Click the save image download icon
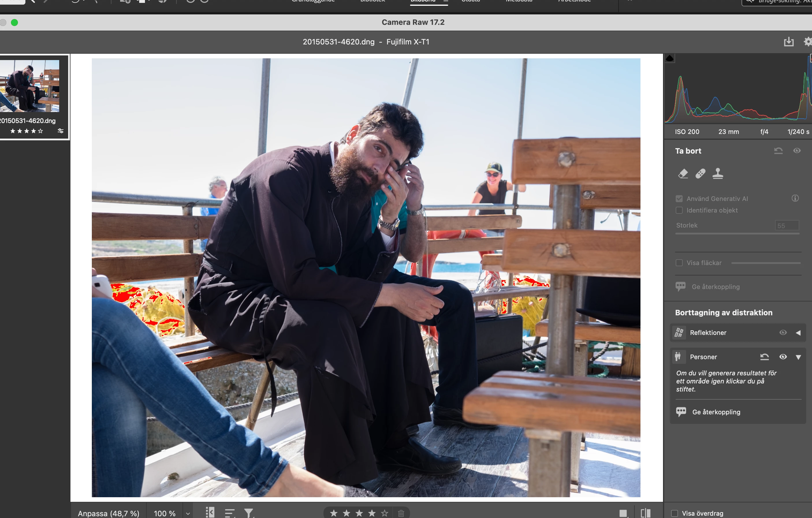This screenshot has height=518, width=812. [x=788, y=42]
